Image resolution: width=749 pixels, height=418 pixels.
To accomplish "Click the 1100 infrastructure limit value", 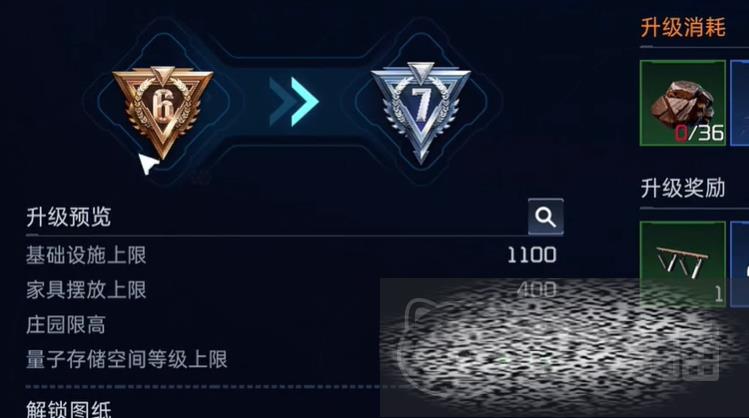I will (x=532, y=255).
